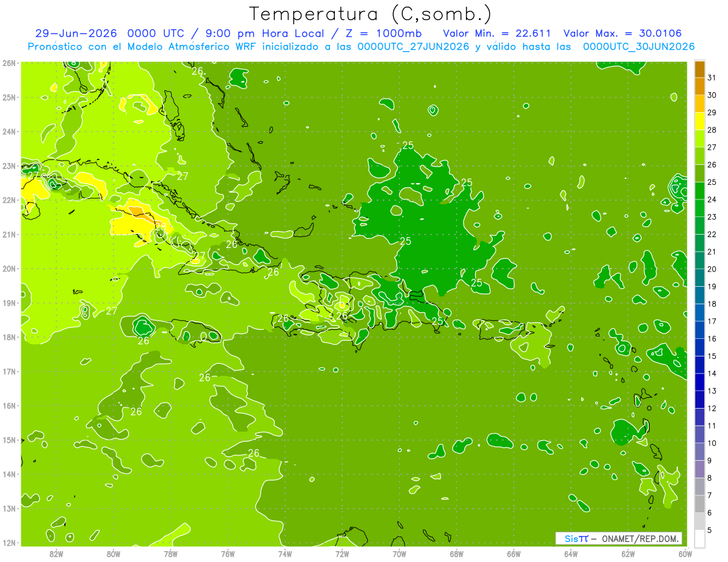Click the 22N latitude label

point(9,200)
